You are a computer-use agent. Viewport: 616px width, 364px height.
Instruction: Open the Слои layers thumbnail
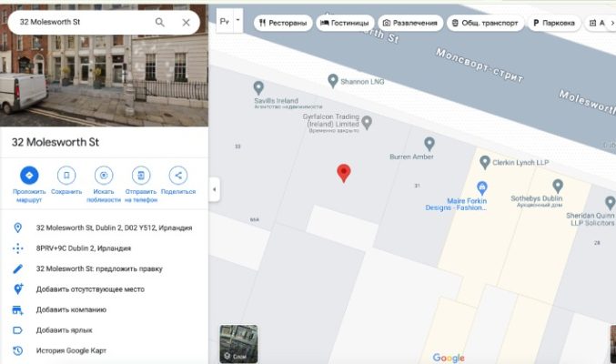pyautogui.click(x=238, y=344)
